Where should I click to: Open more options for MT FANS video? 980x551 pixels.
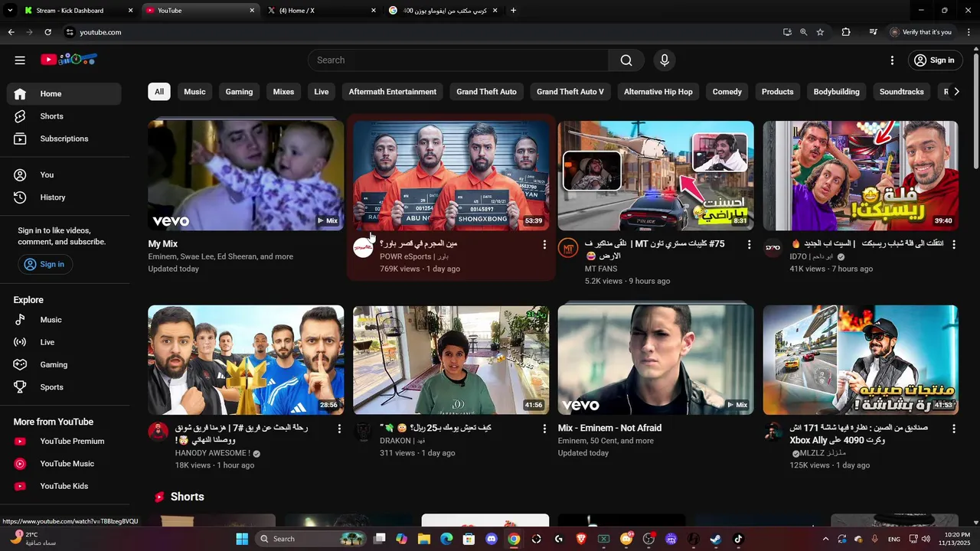coord(750,244)
